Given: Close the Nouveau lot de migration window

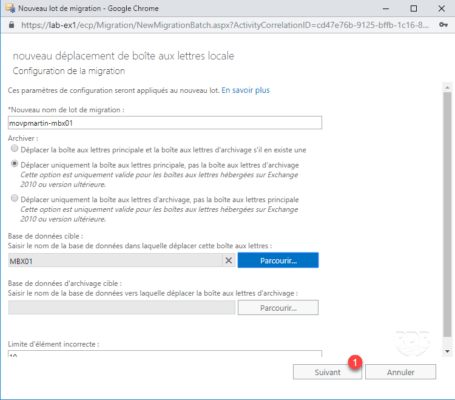Looking at the screenshot, I should 441,9.
